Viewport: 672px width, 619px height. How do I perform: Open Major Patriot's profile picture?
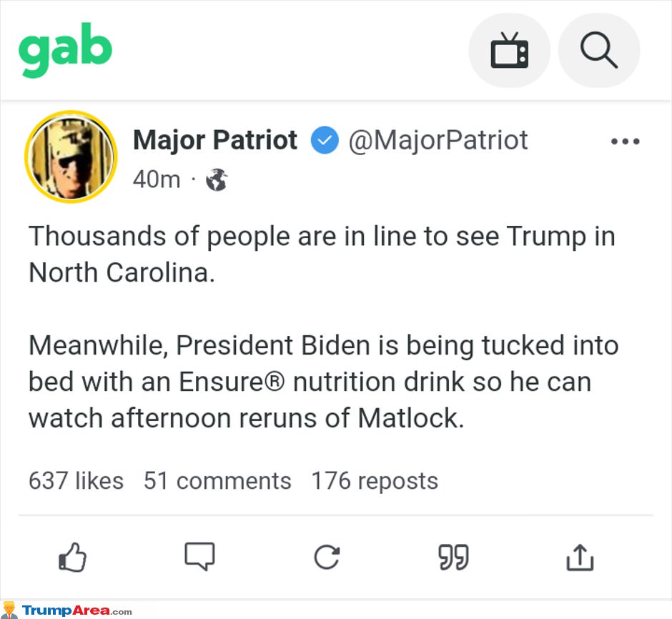pyautogui.click(x=71, y=157)
